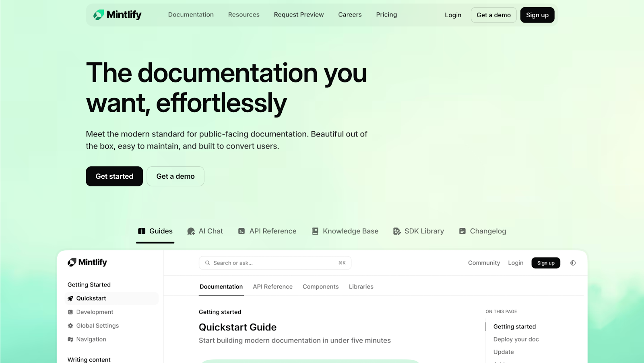This screenshot has height=363, width=644.
Task: Open the Careers page
Action: 350,14
